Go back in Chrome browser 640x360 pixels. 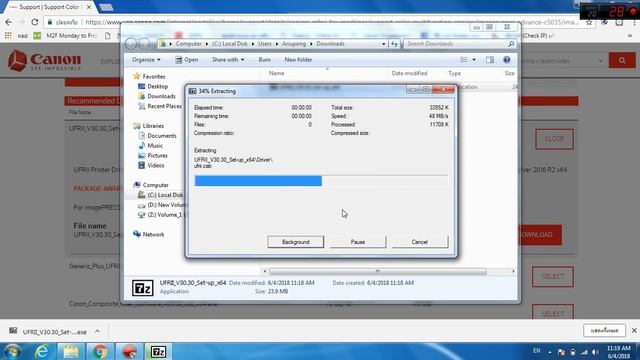coord(9,22)
